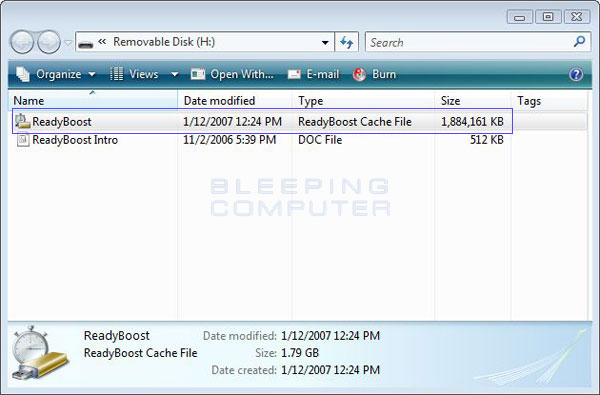The width and height of the screenshot is (600, 395).
Task: Click the Organize stacked pages icon
Action: 23,74
